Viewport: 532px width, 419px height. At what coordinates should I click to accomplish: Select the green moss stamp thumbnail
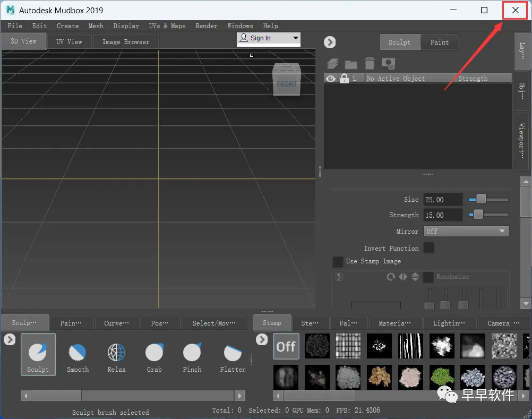[442, 377]
